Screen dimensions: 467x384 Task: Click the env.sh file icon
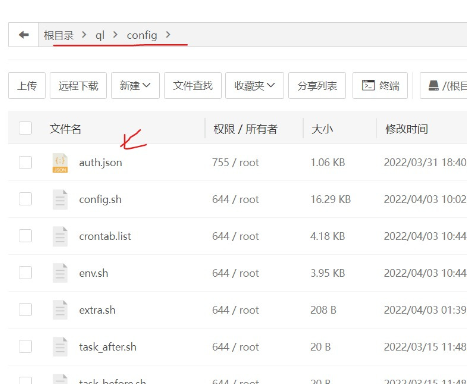(60, 273)
